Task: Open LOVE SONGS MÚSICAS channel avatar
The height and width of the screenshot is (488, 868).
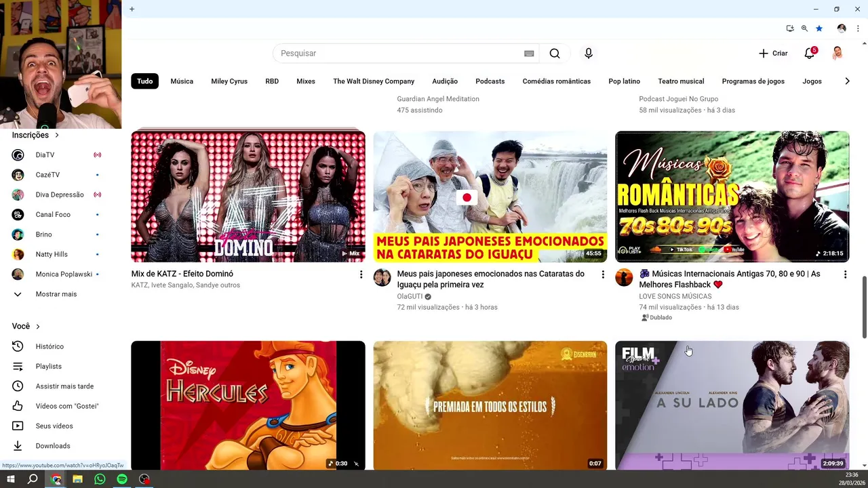Action: pos(625,277)
